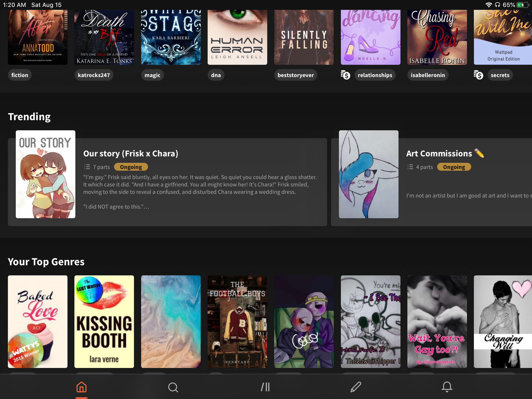Viewport: 532px width, 399px height.
Task: Open the After by Anna Todd cover
Action: [x=38, y=37]
